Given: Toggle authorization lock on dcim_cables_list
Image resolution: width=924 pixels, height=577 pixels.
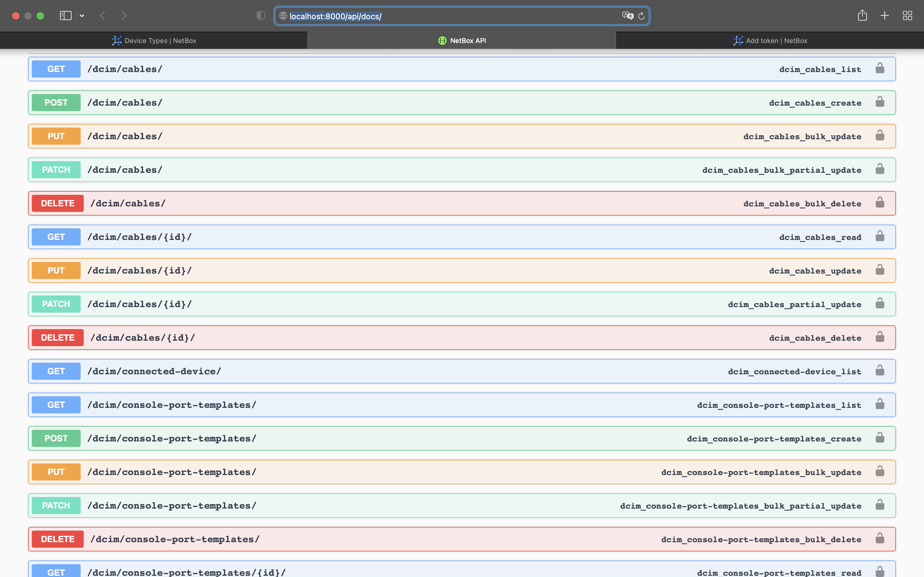Looking at the screenshot, I should [880, 68].
